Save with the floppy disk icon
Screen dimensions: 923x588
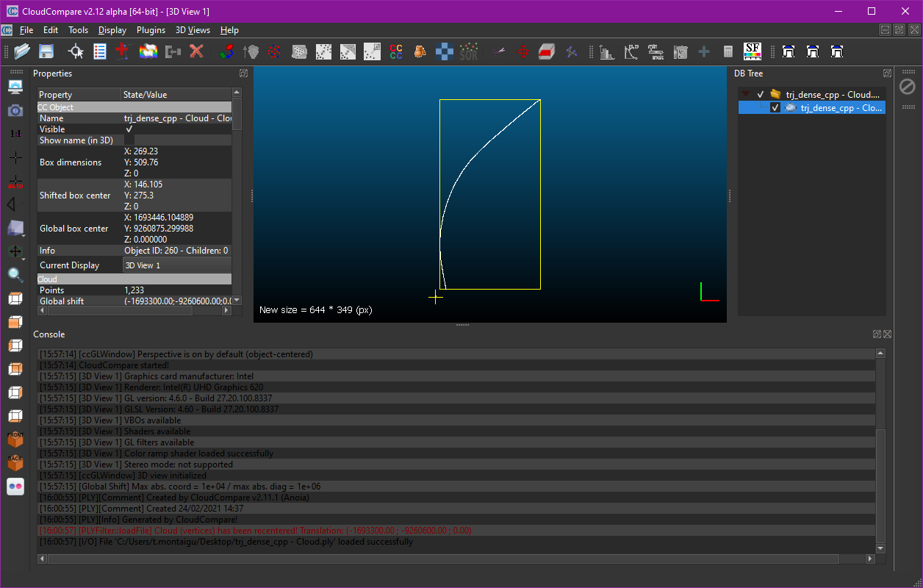[x=46, y=51]
